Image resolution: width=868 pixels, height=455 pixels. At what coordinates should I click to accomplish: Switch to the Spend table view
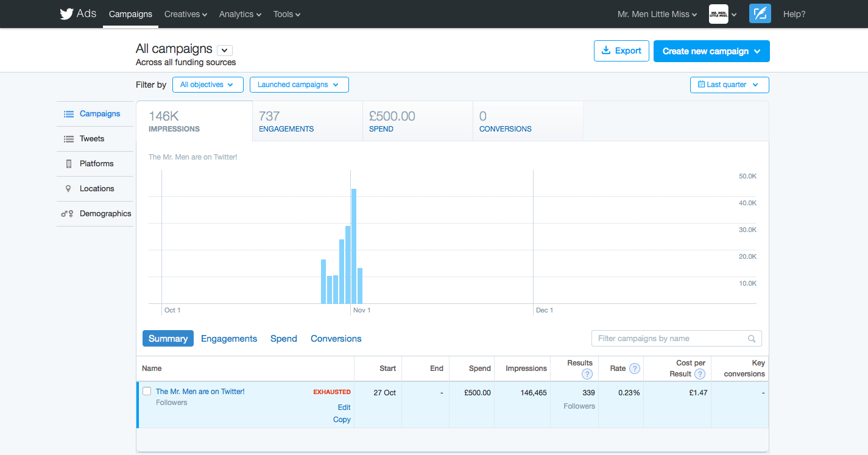(x=284, y=339)
